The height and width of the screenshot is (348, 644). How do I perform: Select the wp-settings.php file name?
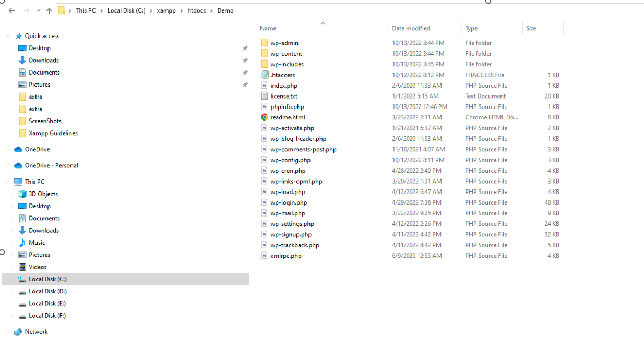[292, 224]
